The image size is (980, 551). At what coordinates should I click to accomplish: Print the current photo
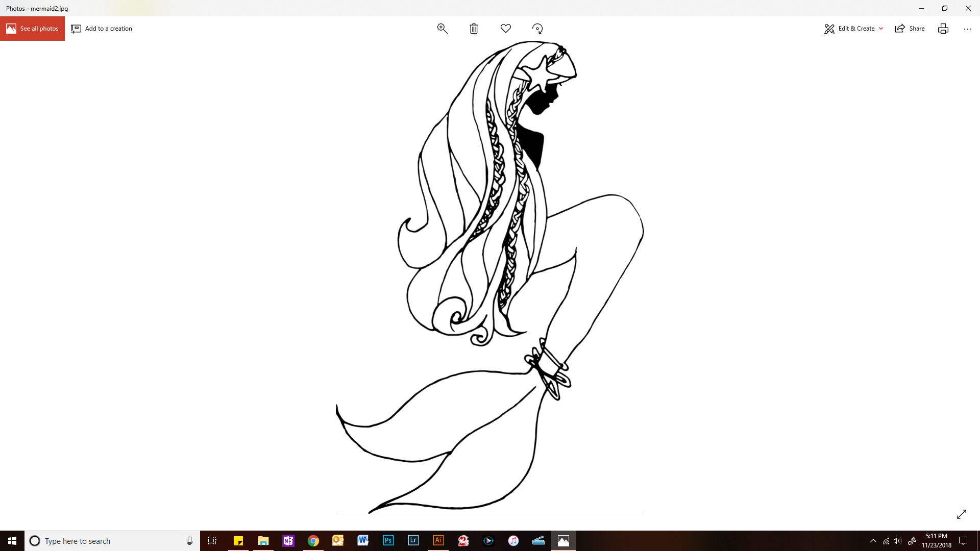point(943,28)
